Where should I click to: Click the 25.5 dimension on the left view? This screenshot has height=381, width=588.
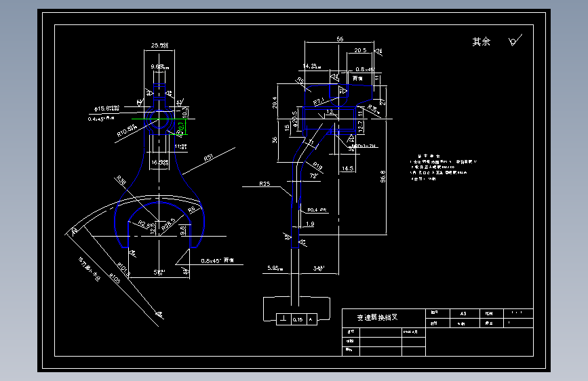point(159,45)
